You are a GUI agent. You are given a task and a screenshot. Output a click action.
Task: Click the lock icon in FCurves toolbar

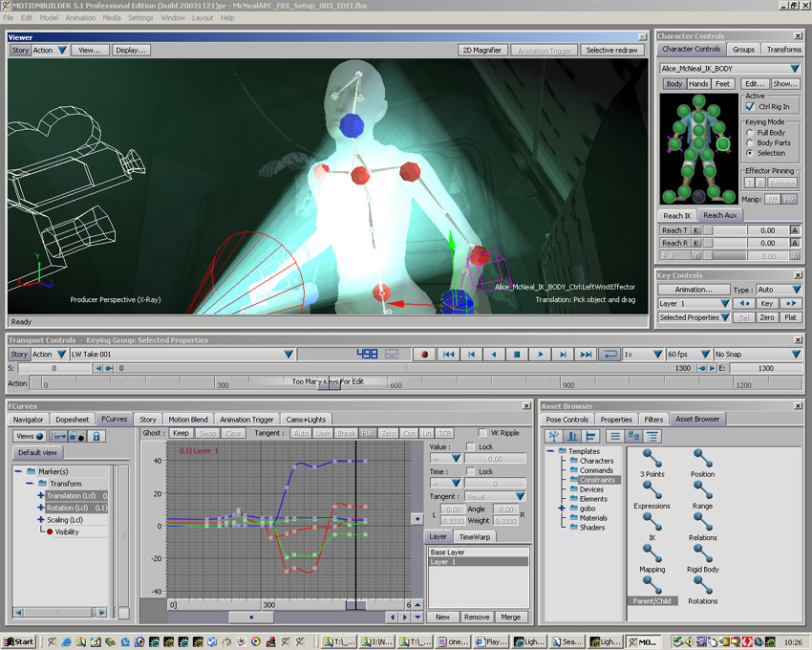tap(96, 436)
